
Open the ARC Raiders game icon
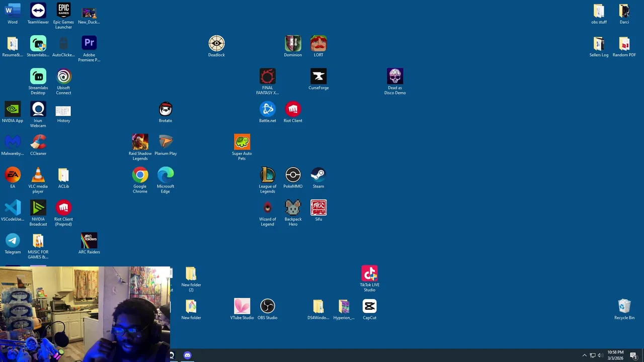89,241
